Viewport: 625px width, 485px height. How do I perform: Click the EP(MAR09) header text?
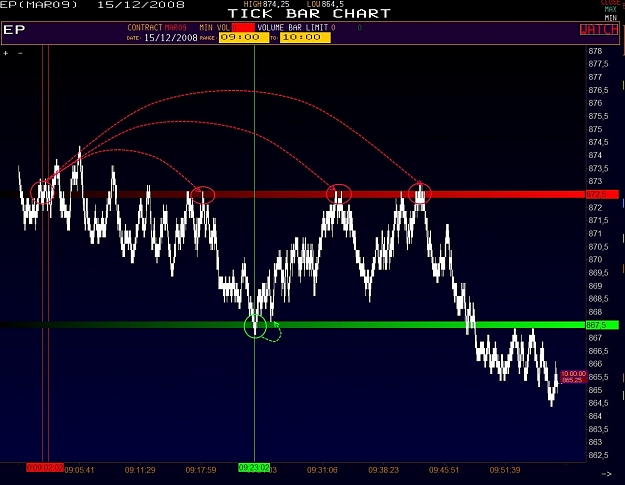pos(39,5)
